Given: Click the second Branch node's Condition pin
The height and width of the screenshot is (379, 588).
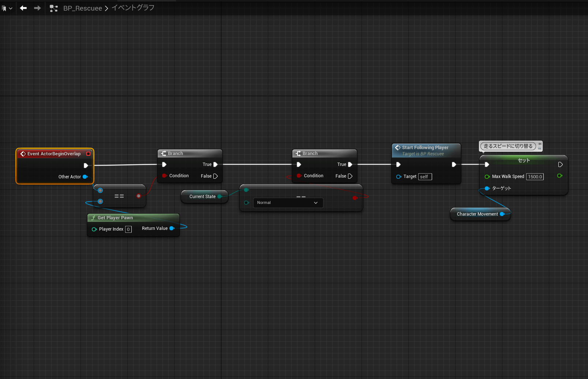Looking at the screenshot, I should pyautogui.click(x=299, y=176).
